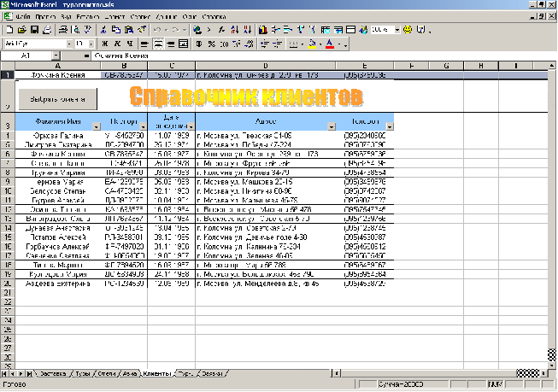
Task: Run the spelling check icon
Action: click(88, 30)
